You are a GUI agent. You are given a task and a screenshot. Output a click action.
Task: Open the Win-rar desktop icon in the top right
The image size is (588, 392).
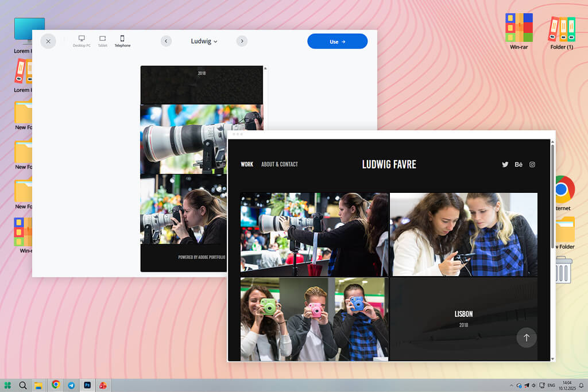click(519, 32)
